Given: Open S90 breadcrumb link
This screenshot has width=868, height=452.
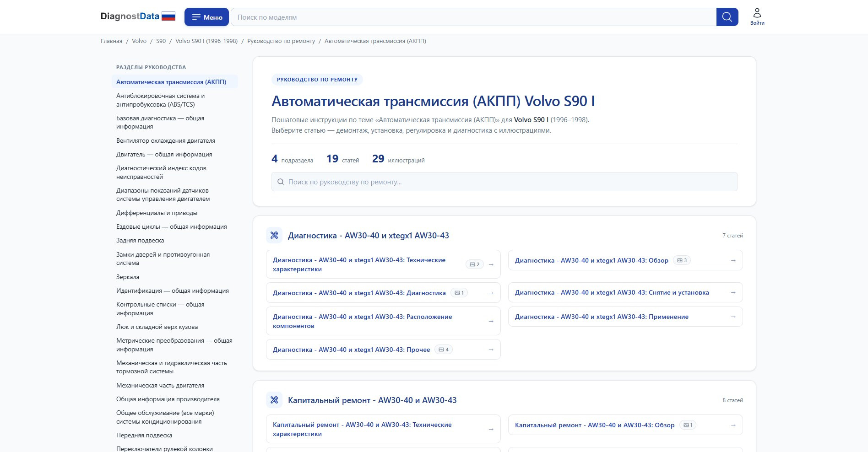Looking at the screenshot, I should click(161, 41).
